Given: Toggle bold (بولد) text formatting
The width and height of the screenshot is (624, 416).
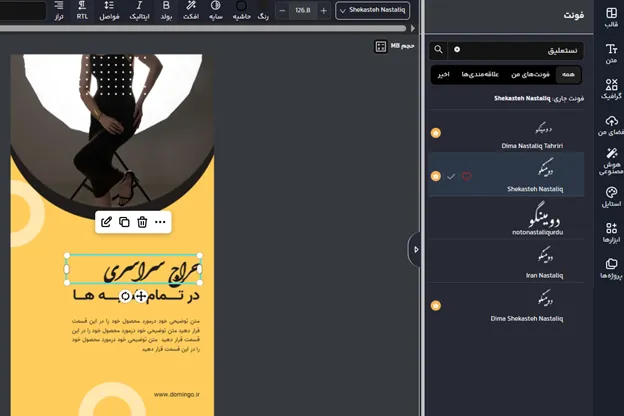Looking at the screenshot, I should point(167,10).
